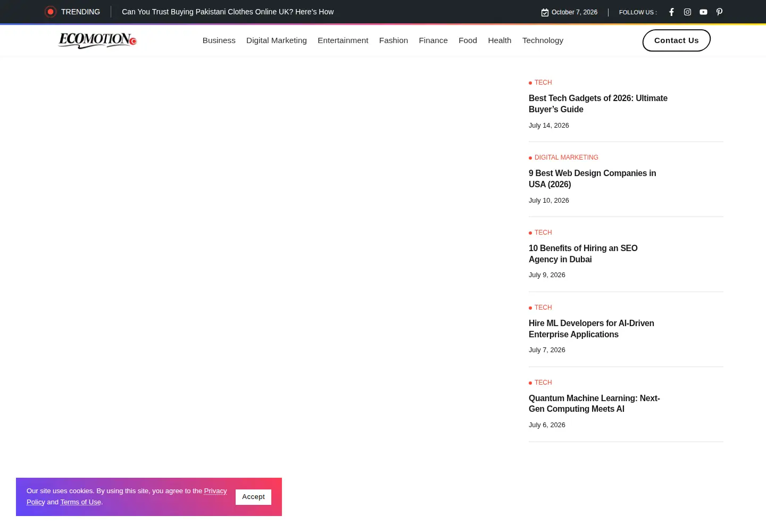Open the YouTube social icon
Viewport: 766px width, 532px height.
703,12
